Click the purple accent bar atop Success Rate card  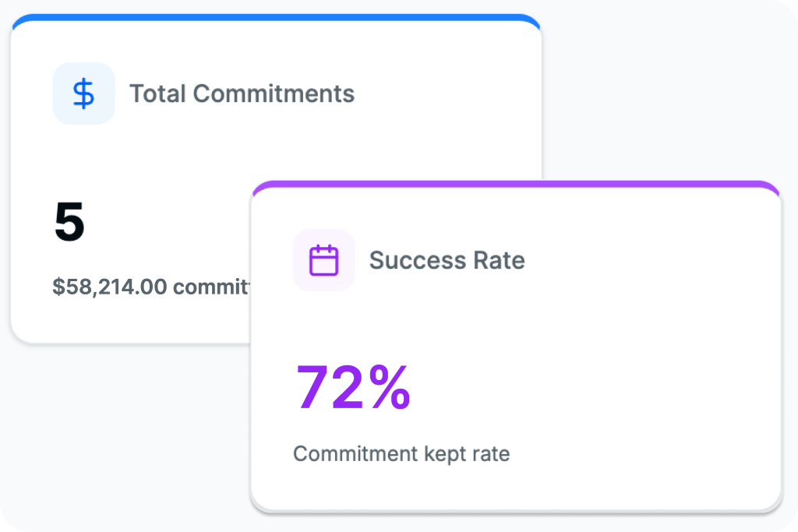[516, 184]
